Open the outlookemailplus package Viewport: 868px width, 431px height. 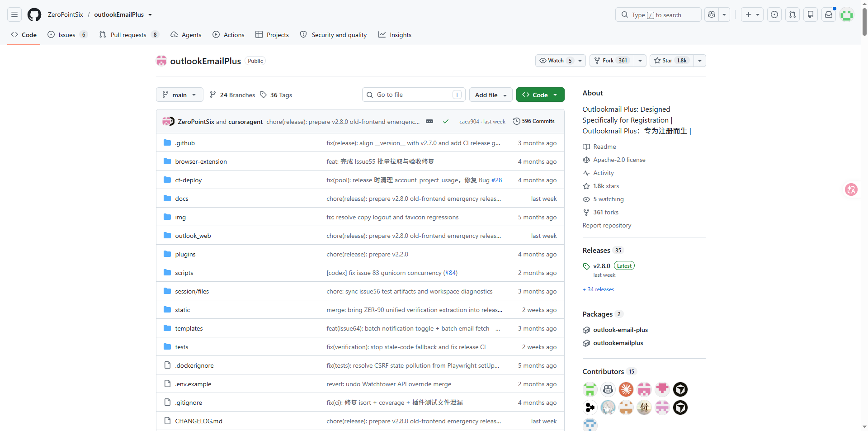coord(618,343)
